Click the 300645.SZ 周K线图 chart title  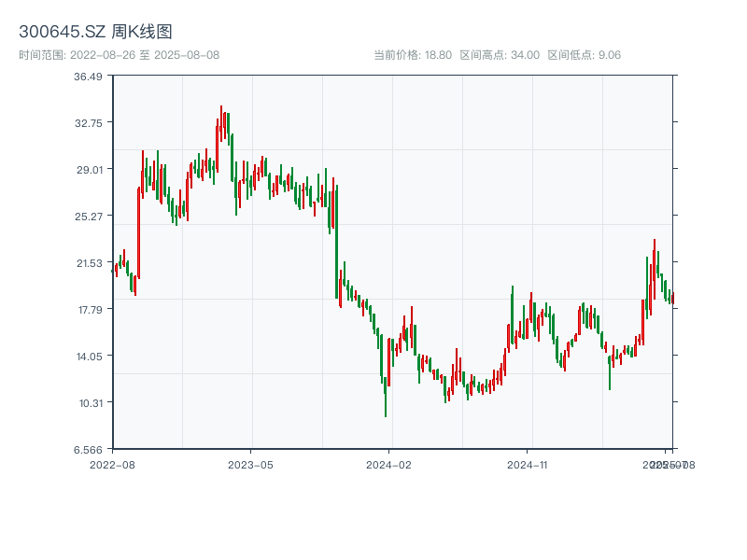[x=95, y=33]
